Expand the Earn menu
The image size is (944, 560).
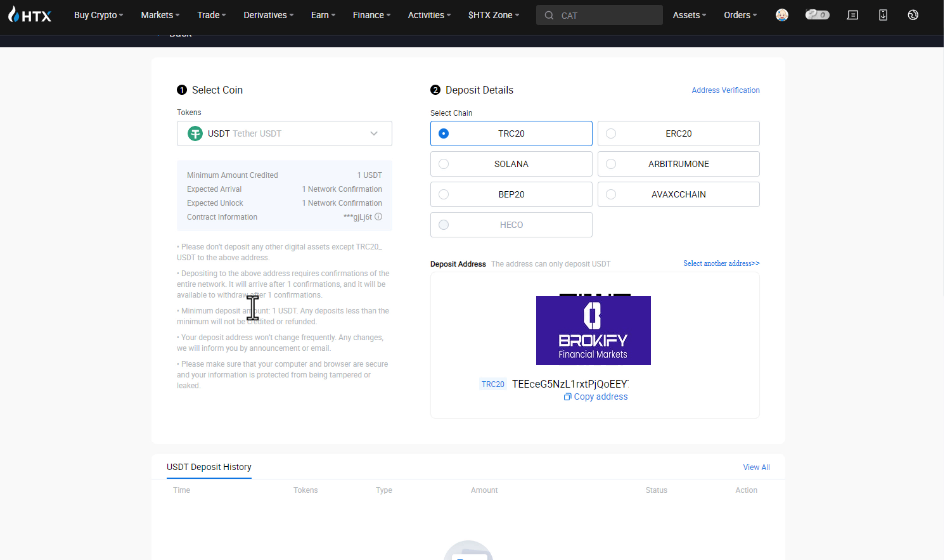323,15
